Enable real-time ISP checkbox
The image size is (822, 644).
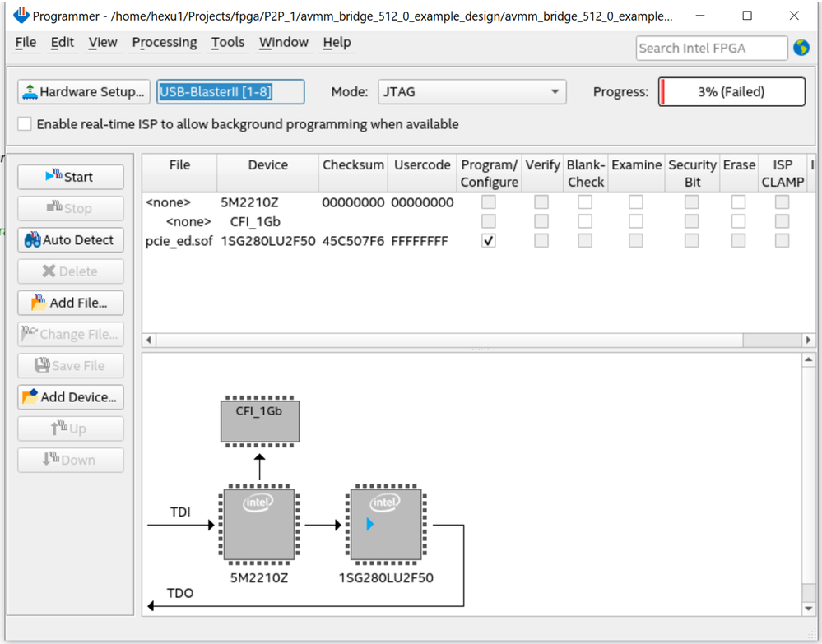(x=25, y=124)
